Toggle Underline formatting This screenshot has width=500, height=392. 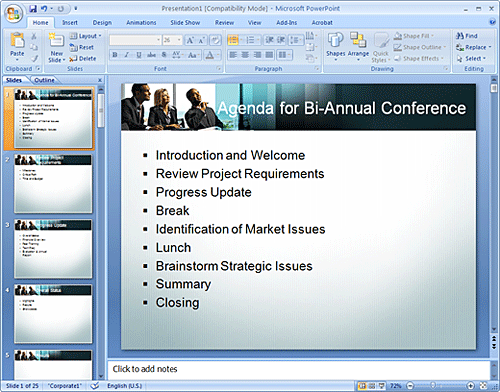[139, 55]
